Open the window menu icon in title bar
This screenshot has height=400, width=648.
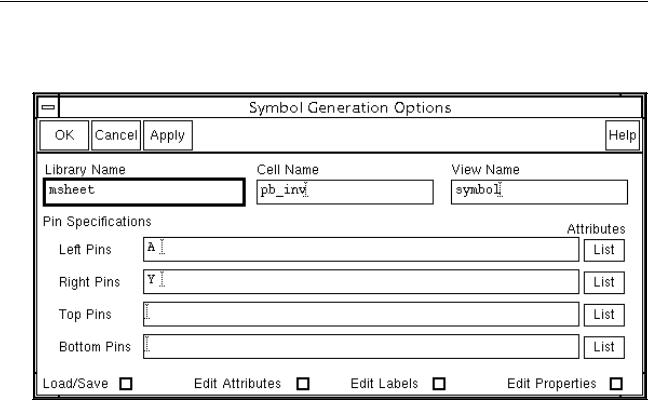[48, 107]
